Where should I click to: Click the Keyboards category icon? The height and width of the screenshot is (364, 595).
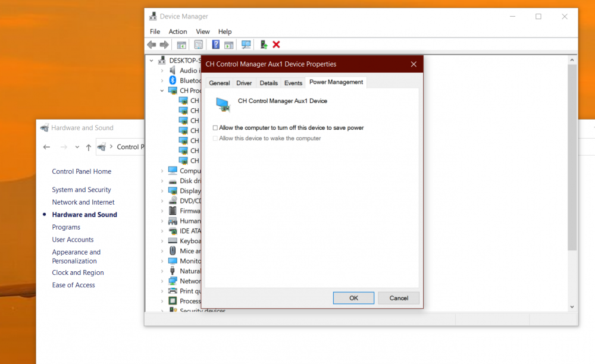(x=173, y=241)
